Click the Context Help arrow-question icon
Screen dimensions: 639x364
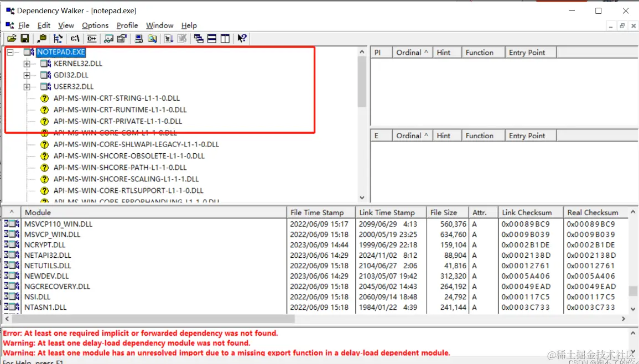pos(242,39)
